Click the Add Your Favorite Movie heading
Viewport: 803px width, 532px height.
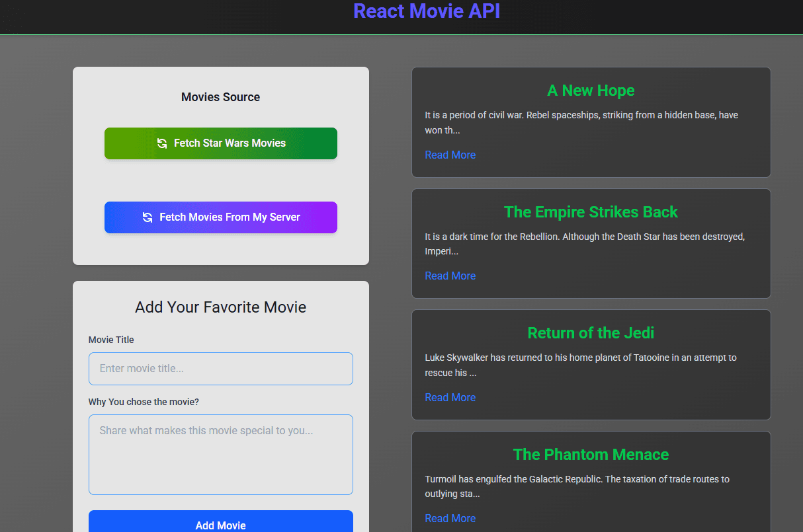(x=220, y=307)
